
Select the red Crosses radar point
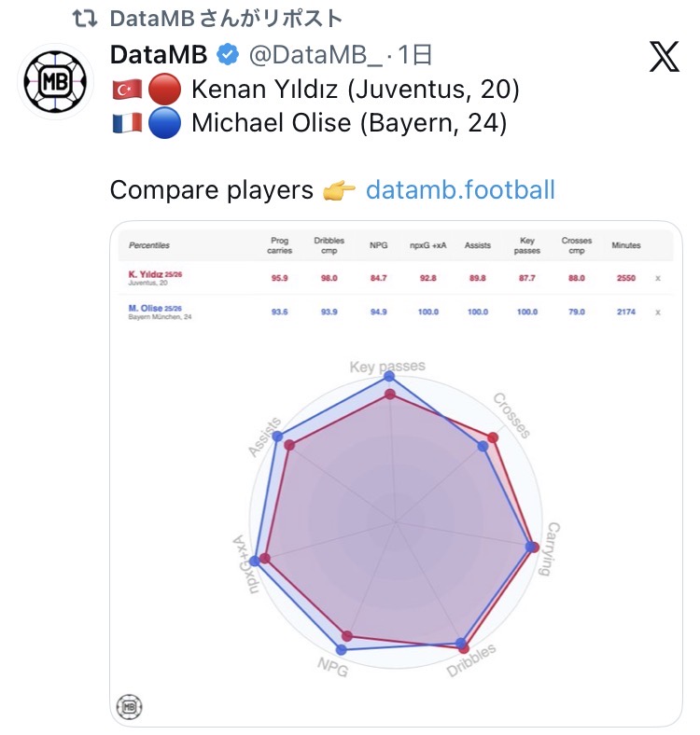pos(493,437)
